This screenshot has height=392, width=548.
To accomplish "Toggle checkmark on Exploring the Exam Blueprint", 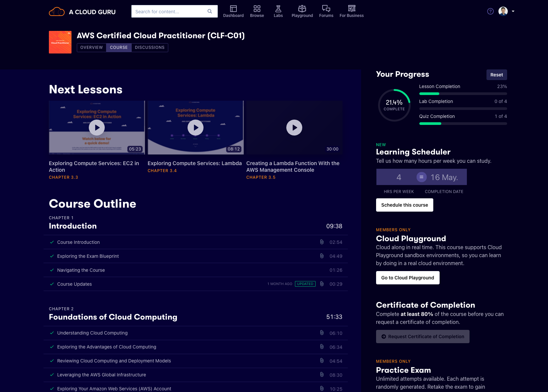I will [52, 256].
